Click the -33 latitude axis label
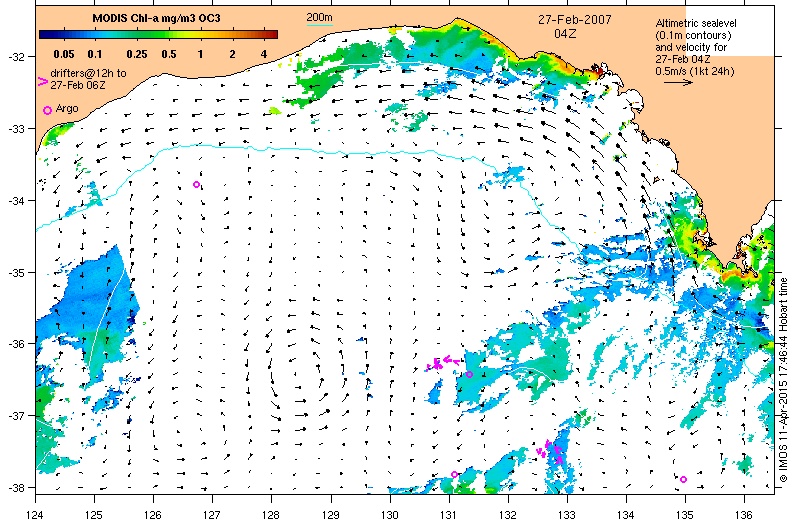Viewport: 800px width, 520px height. coord(16,129)
